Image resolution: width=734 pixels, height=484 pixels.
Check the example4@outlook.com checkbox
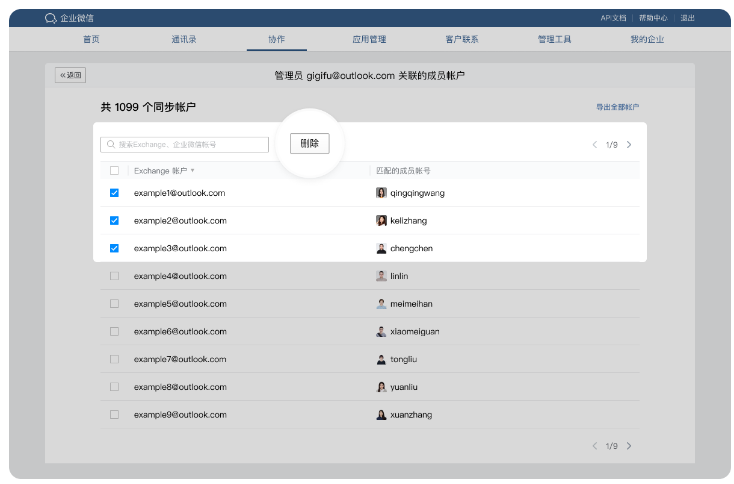click(x=114, y=276)
